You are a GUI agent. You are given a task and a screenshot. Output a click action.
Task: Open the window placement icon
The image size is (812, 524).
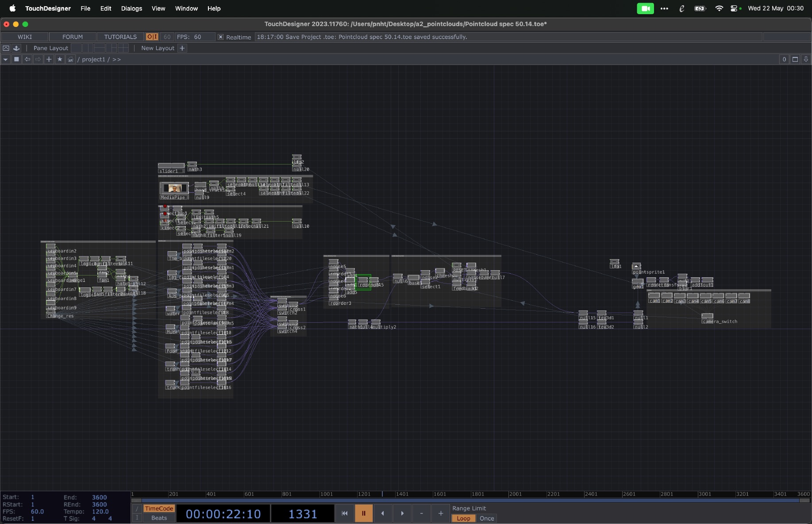point(6,48)
